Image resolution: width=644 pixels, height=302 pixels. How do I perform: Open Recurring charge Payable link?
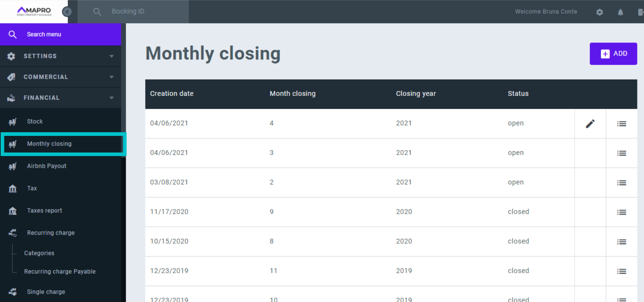(60, 271)
